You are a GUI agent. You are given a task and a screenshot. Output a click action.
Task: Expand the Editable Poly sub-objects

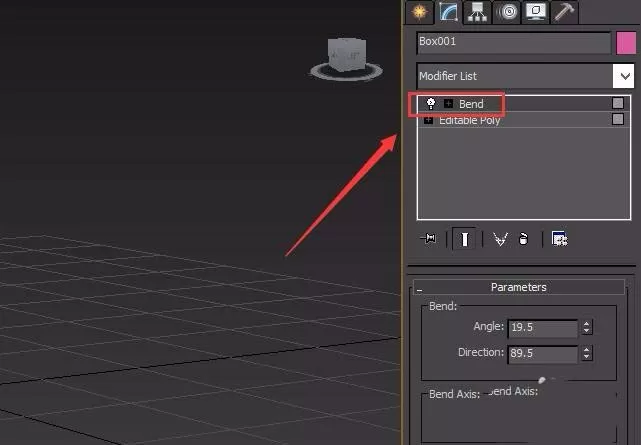[428, 120]
